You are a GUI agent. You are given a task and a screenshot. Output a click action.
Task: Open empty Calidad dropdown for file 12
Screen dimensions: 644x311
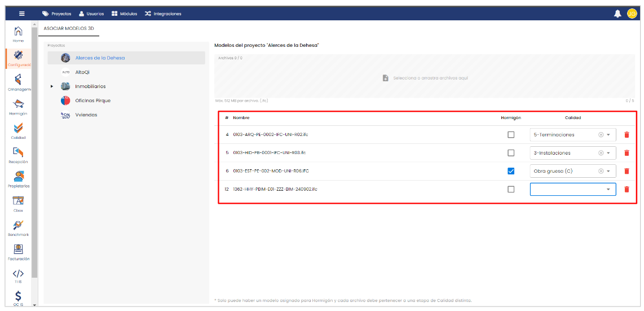click(x=573, y=189)
